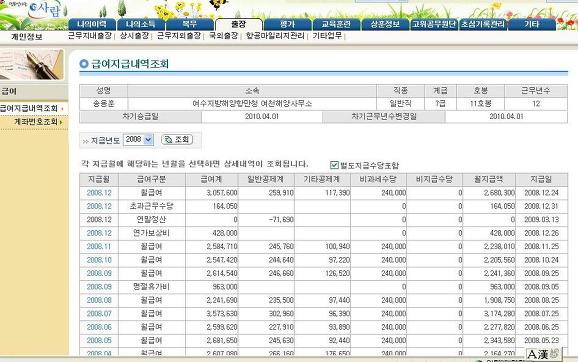This screenshot has width=578, height=362.
Task: Open the 기타업무 submenu
Action: point(327,35)
